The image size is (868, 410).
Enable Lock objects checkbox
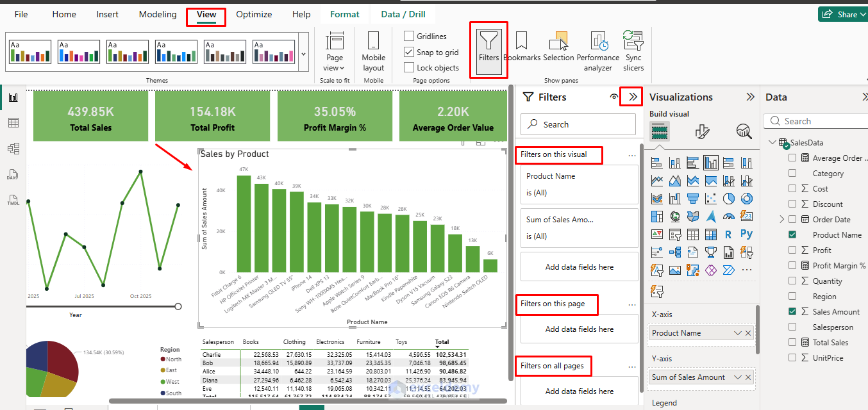(x=409, y=67)
